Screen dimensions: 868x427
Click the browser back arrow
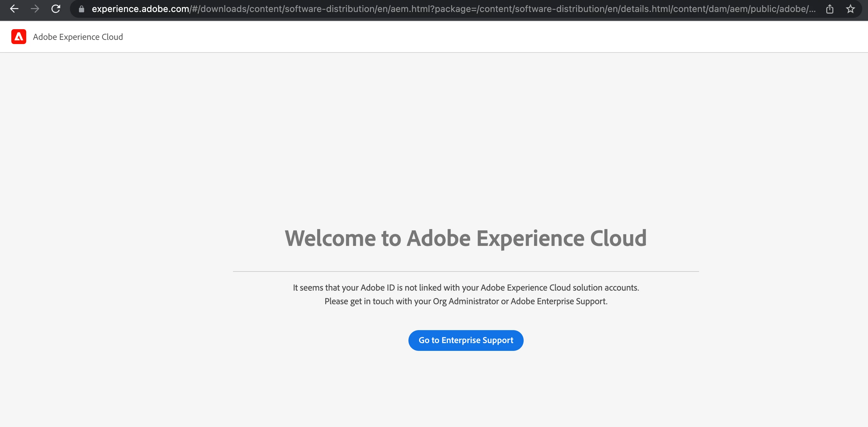click(x=14, y=9)
